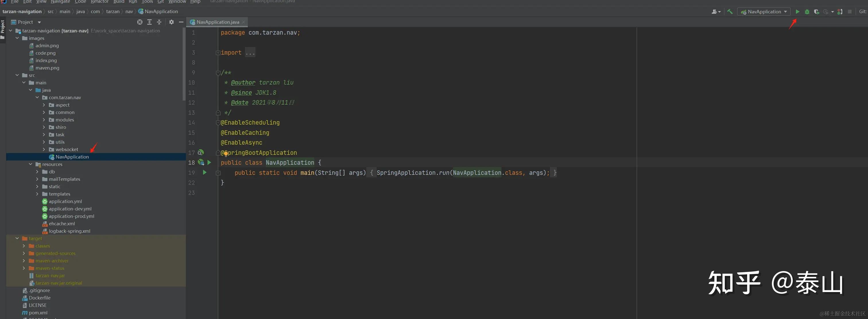
Task: Select application-dev.yml in the project tree
Action: tap(70, 209)
